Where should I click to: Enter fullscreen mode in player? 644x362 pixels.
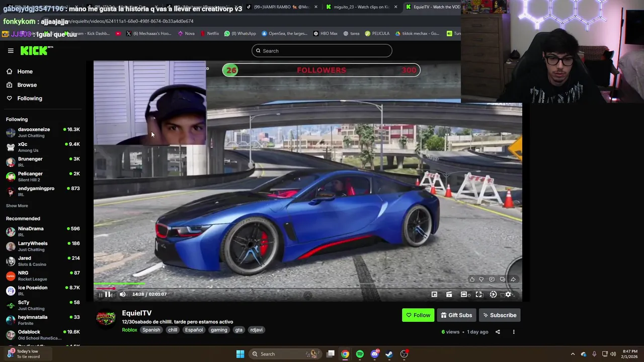pyautogui.click(x=478, y=294)
